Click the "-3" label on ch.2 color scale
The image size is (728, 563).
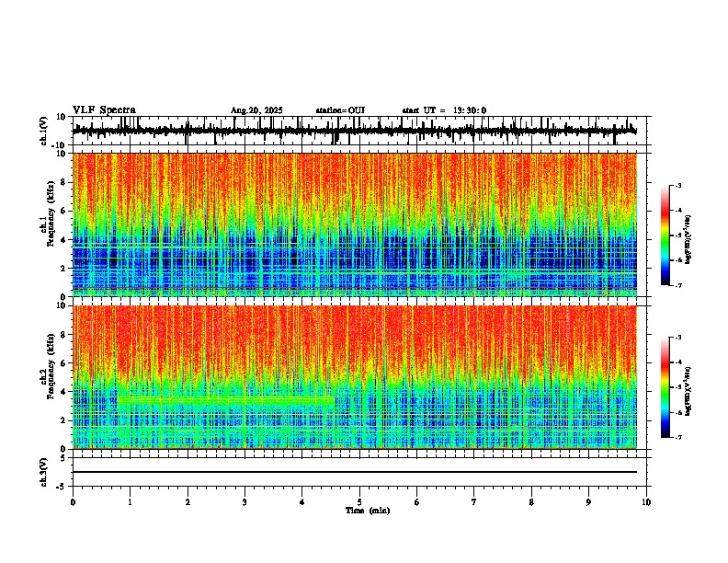[x=678, y=338]
